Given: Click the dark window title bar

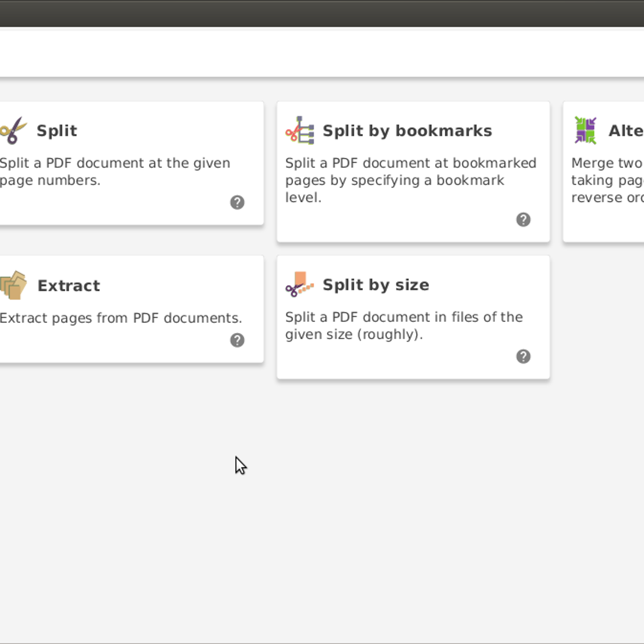Looking at the screenshot, I should (x=322, y=13).
